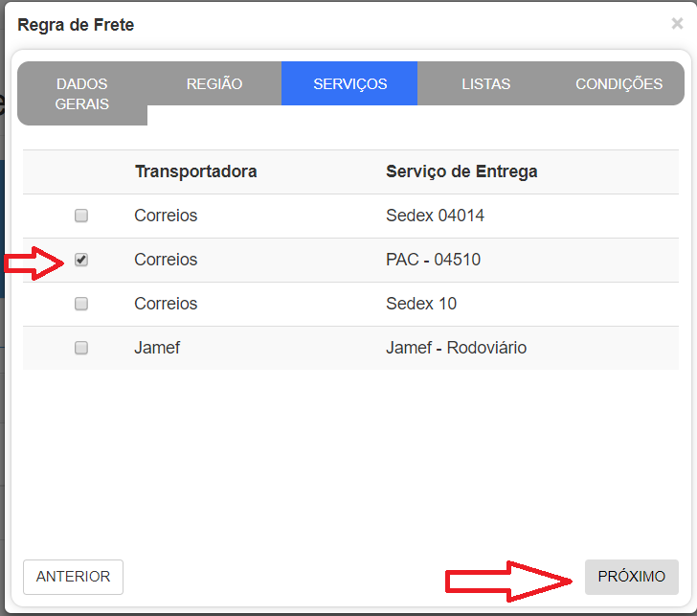Close the Regra de Frete dialog
Viewport: 697px width, 616px height.
[x=677, y=24]
